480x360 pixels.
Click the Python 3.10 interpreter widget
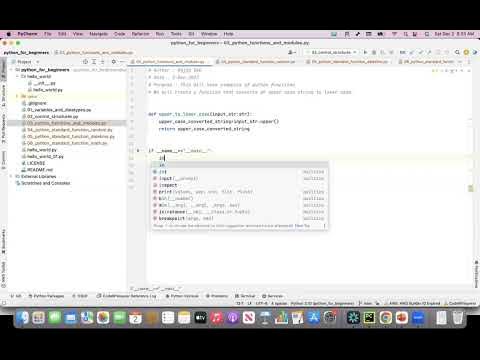point(322,303)
